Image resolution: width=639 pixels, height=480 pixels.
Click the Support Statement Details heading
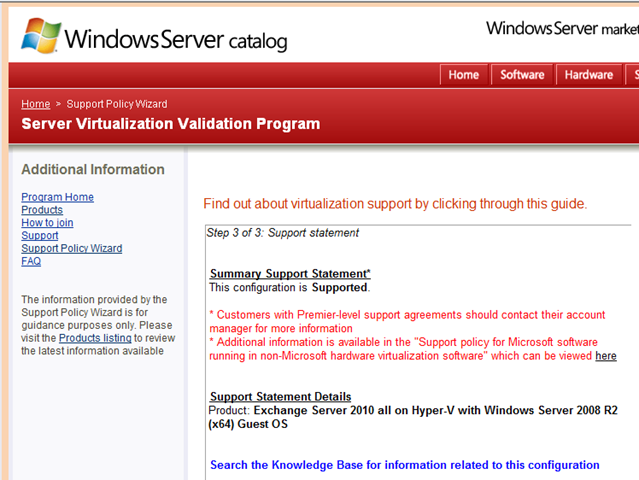[x=280, y=396]
